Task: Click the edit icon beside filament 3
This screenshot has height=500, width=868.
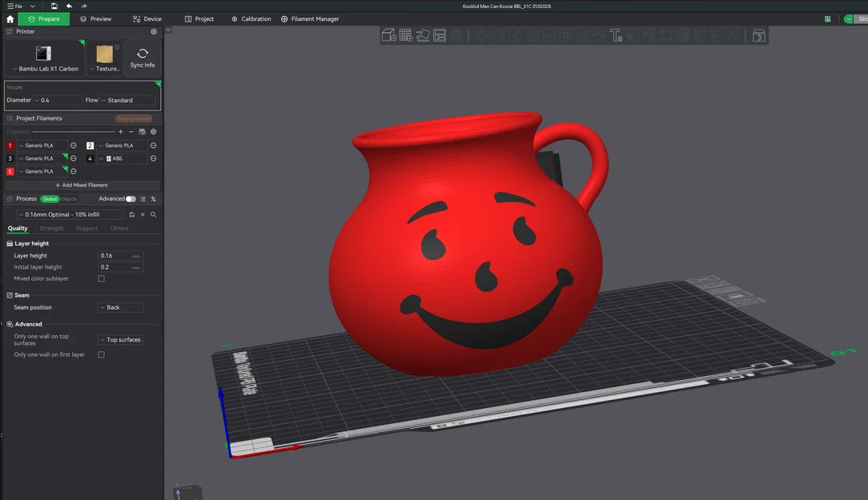Action: (73, 158)
